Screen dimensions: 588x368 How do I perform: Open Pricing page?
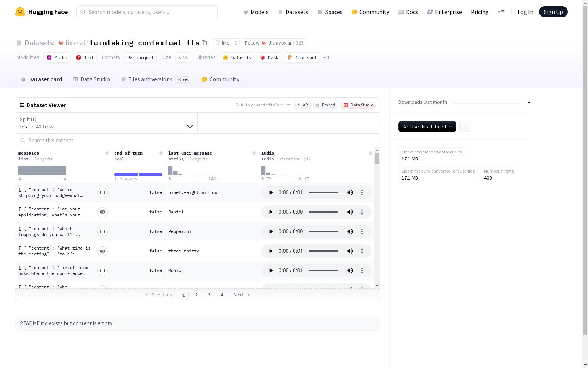[480, 12]
